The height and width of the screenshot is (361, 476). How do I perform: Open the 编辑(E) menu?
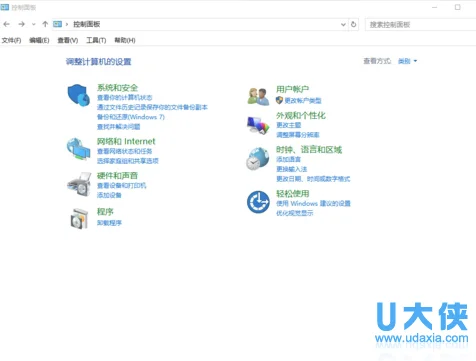[x=39, y=40]
